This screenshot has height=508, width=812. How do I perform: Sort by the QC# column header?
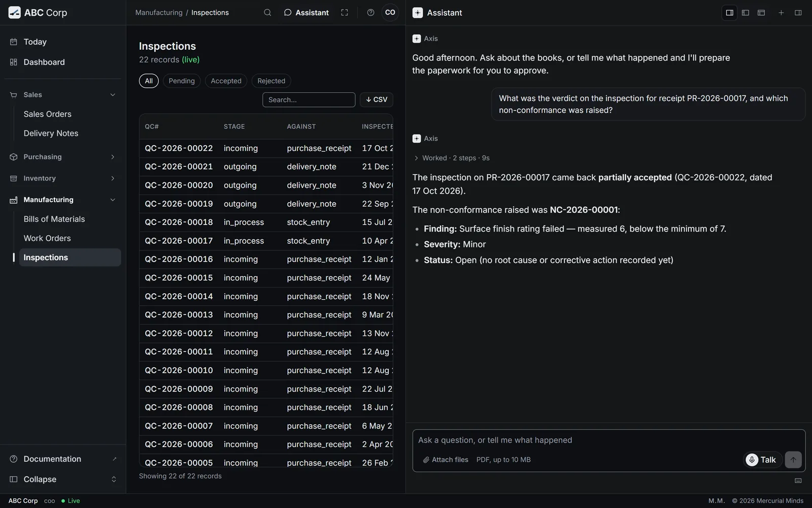[x=152, y=126]
